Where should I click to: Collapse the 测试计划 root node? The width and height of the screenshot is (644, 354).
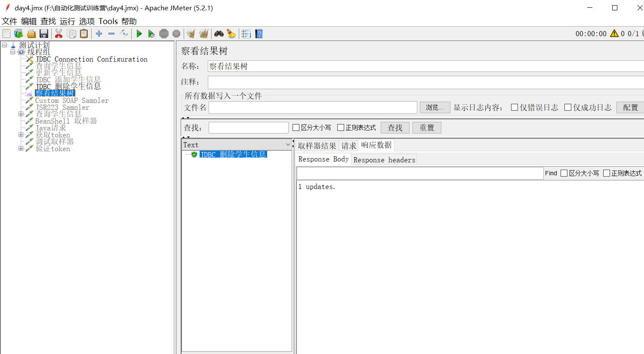(x=5, y=45)
